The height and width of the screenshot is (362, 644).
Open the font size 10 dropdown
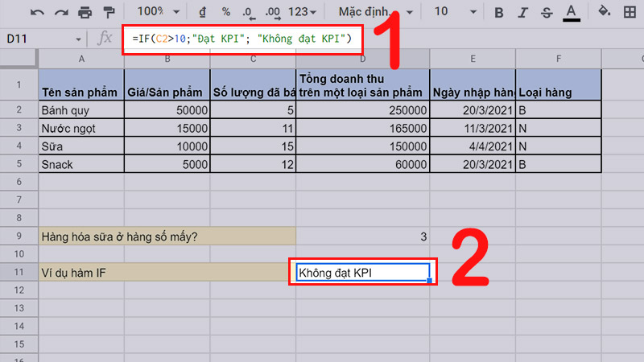(453, 13)
